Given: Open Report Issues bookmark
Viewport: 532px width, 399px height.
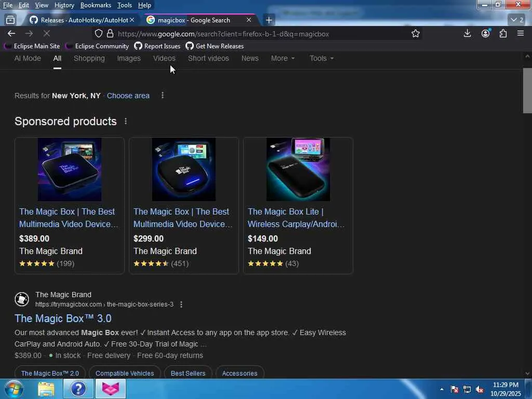Looking at the screenshot, I should (x=157, y=46).
